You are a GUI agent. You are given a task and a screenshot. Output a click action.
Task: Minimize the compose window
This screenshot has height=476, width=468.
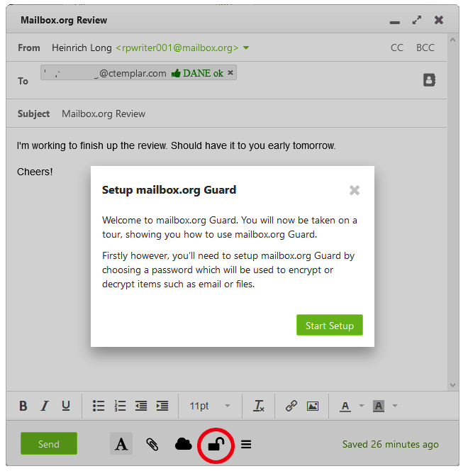click(395, 23)
